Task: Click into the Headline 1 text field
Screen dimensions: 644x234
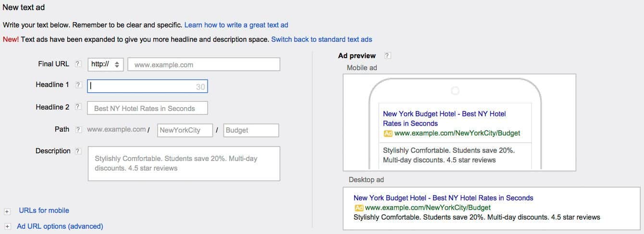Action: tap(148, 86)
